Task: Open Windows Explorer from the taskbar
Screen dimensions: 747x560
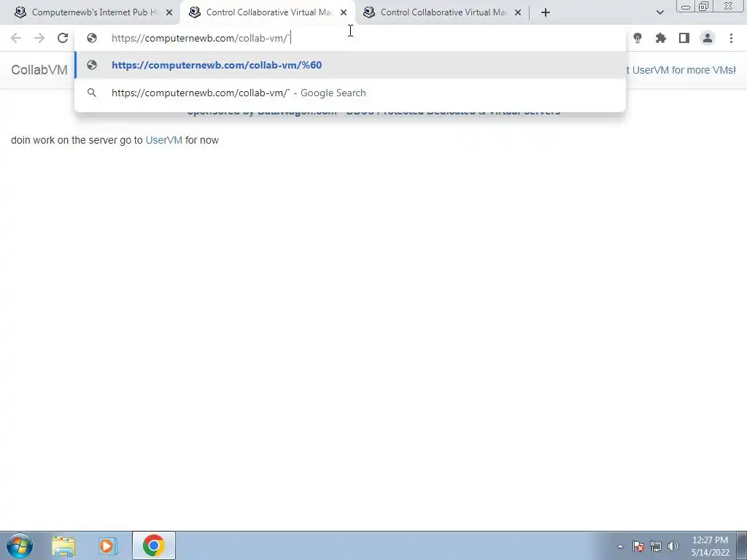Action: point(63,545)
